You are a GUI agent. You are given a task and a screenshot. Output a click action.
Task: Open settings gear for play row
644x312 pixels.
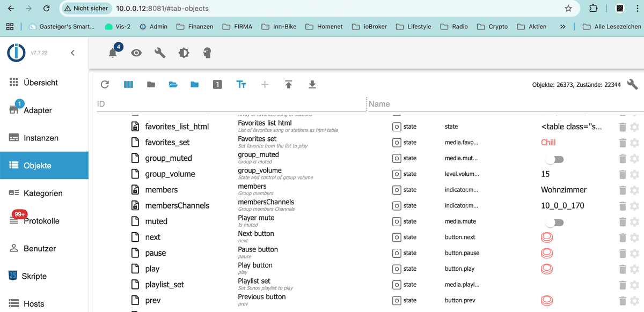[634, 269]
